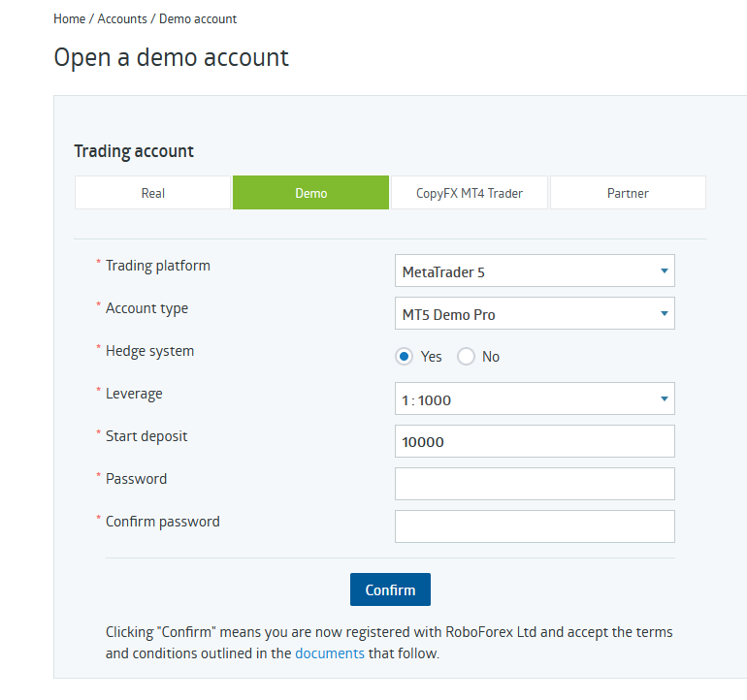Open the Trading platform dropdown
Image resolution: width=747 pixels, height=700 pixels.
coord(535,271)
